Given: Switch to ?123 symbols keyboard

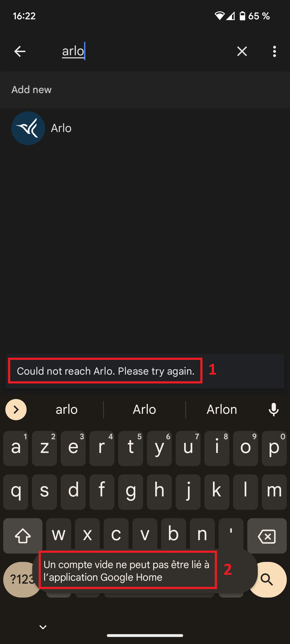Looking at the screenshot, I should point(19,580).
